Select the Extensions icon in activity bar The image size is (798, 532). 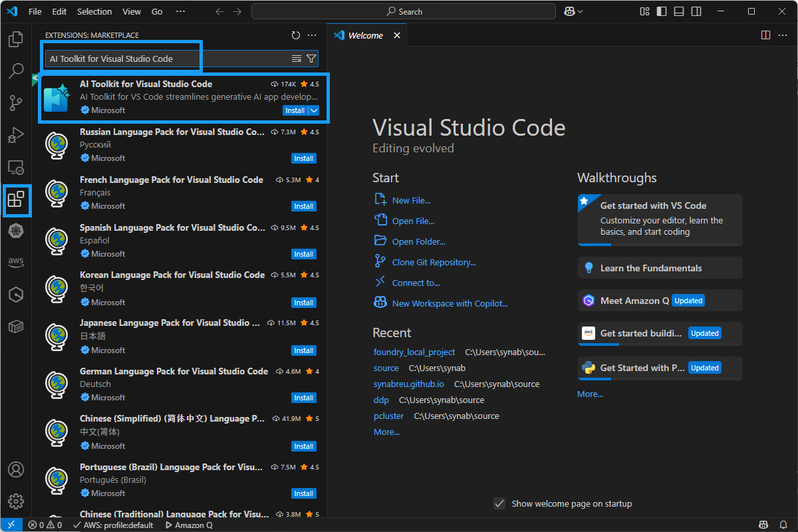click(16, 199)
